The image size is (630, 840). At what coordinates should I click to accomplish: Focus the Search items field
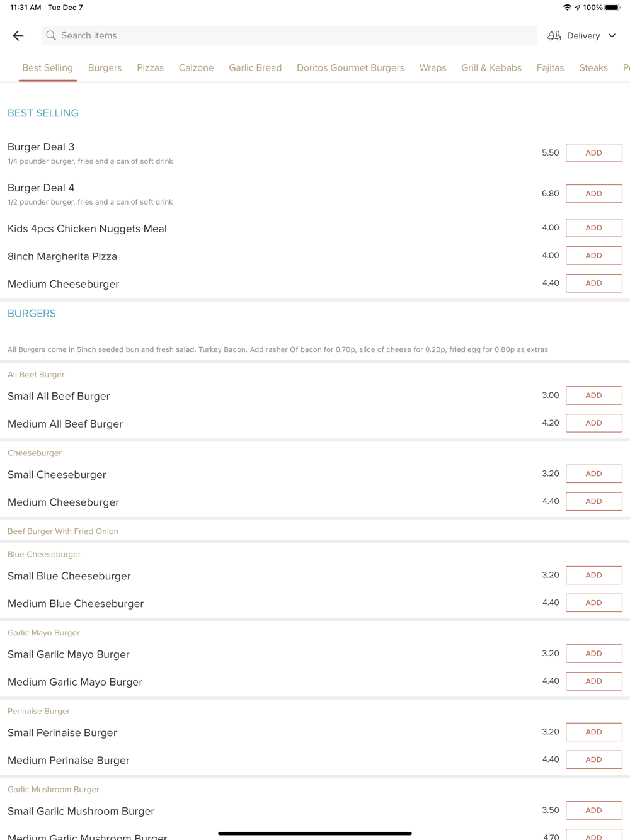(x=290, y=36)
